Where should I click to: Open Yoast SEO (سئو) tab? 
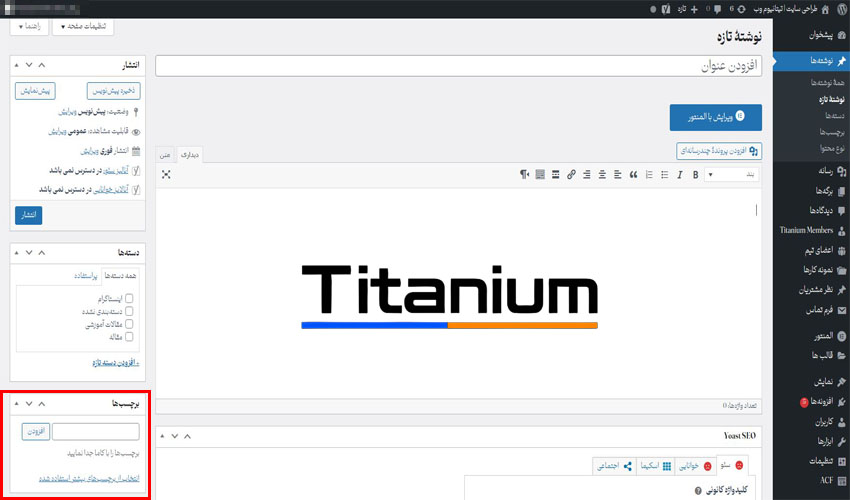coord(732,465)
